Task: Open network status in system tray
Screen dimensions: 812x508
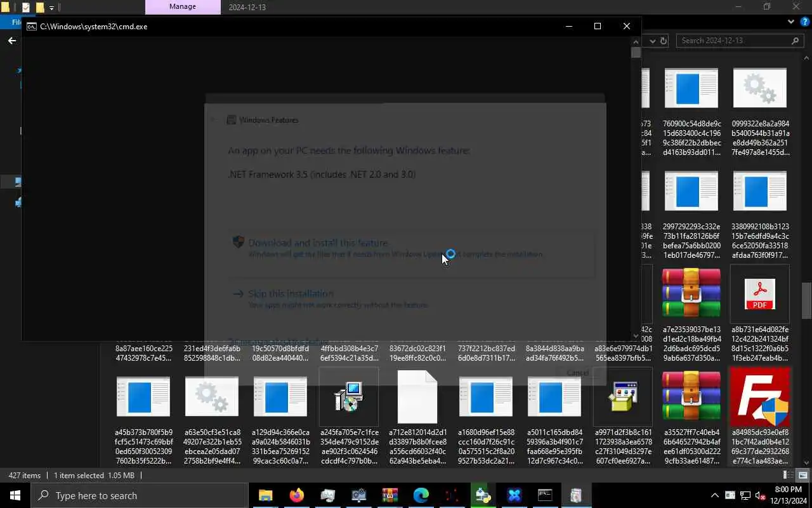Action: [x=745, y=495]
